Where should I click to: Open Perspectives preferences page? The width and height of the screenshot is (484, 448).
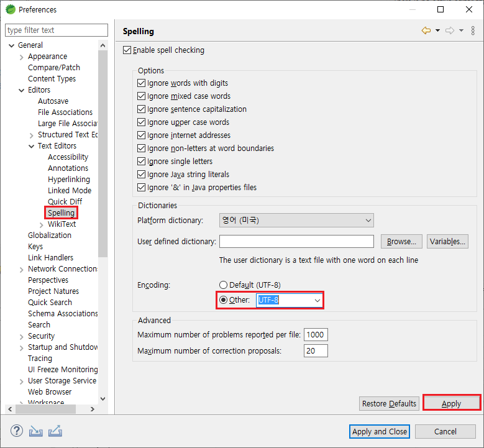48,280
